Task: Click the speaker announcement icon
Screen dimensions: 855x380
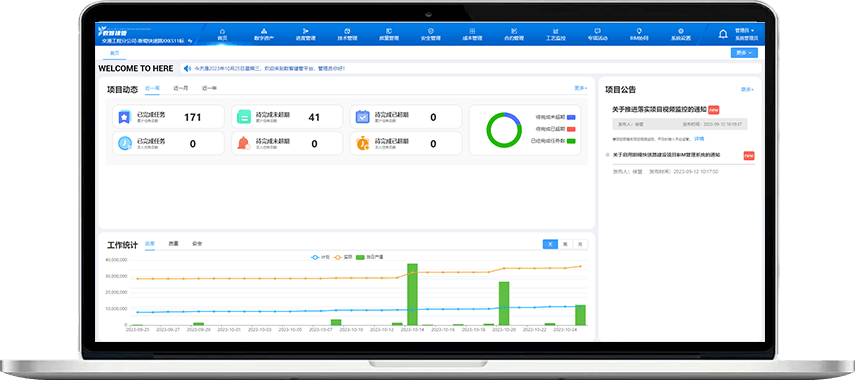Action: click(187, 68)
